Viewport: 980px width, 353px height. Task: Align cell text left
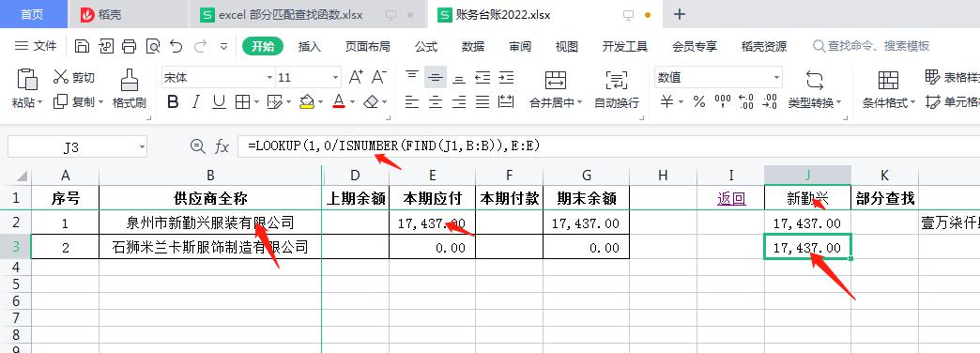tap(412, 101)
